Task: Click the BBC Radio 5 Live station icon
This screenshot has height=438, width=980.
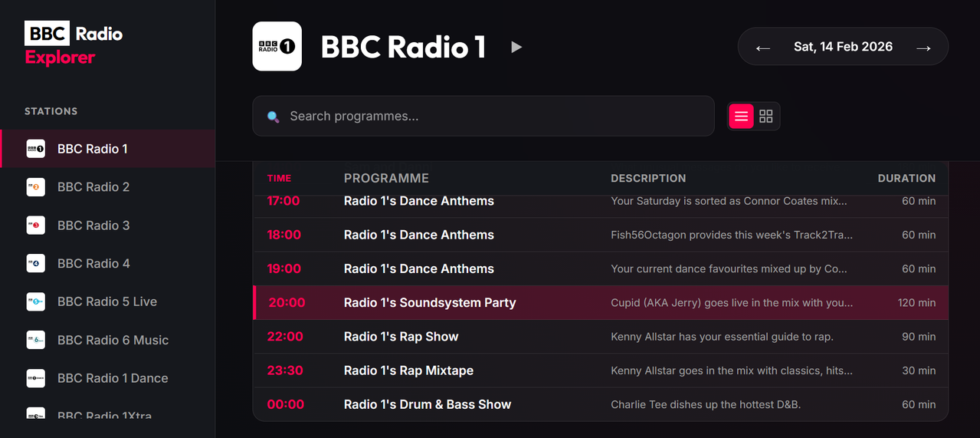Action: [36, 301]
